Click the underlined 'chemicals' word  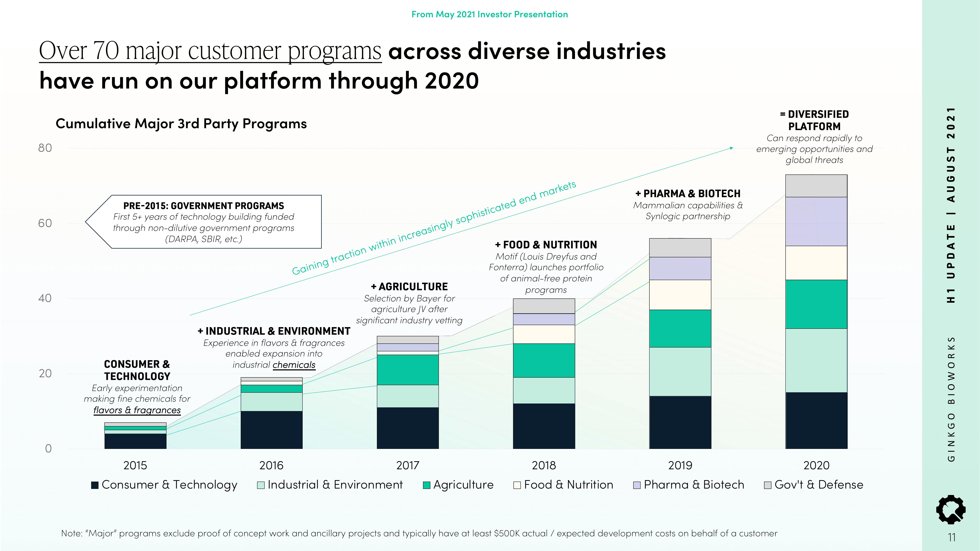coord(294,365)
